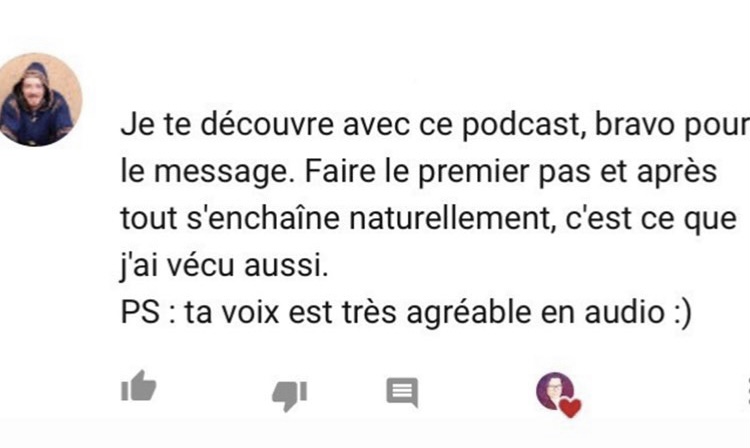Viewport: 750px width, 448px height.
Task: Click the word "agréable" in the PS line
Action: pyautogui.click(x=469, y=313)
